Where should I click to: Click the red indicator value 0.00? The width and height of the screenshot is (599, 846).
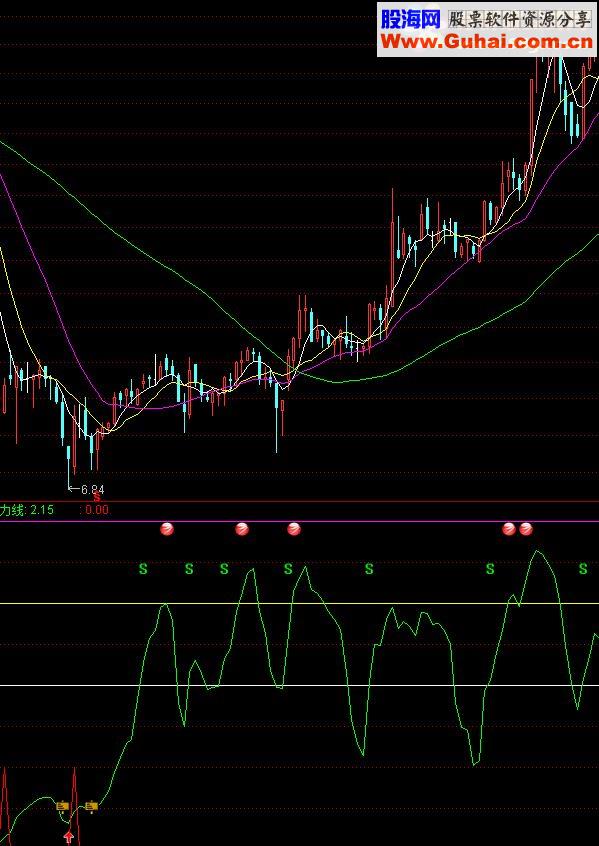(x=97, y=509)
